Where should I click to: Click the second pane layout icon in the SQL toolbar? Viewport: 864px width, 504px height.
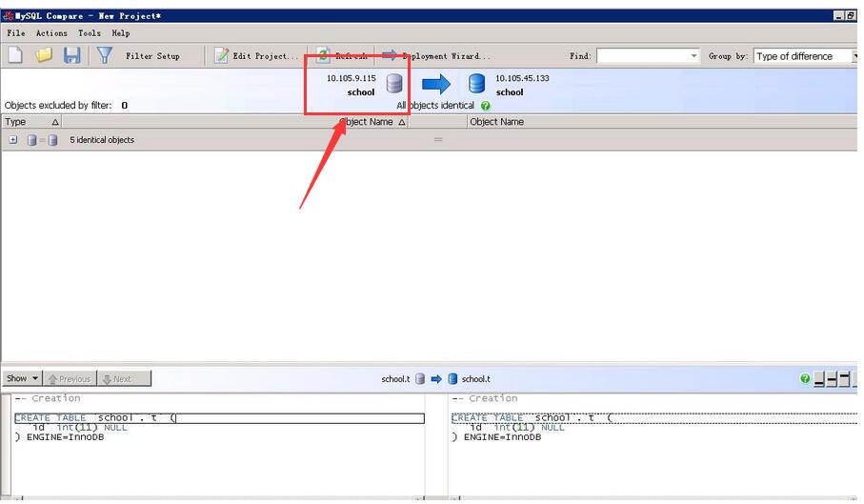click(x=832, y=379)
